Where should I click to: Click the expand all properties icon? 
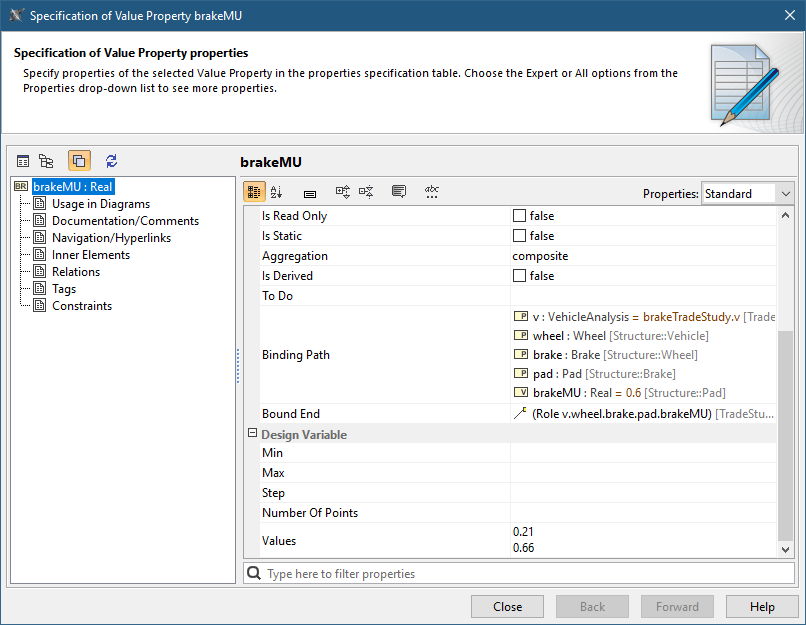click(343, 192)
